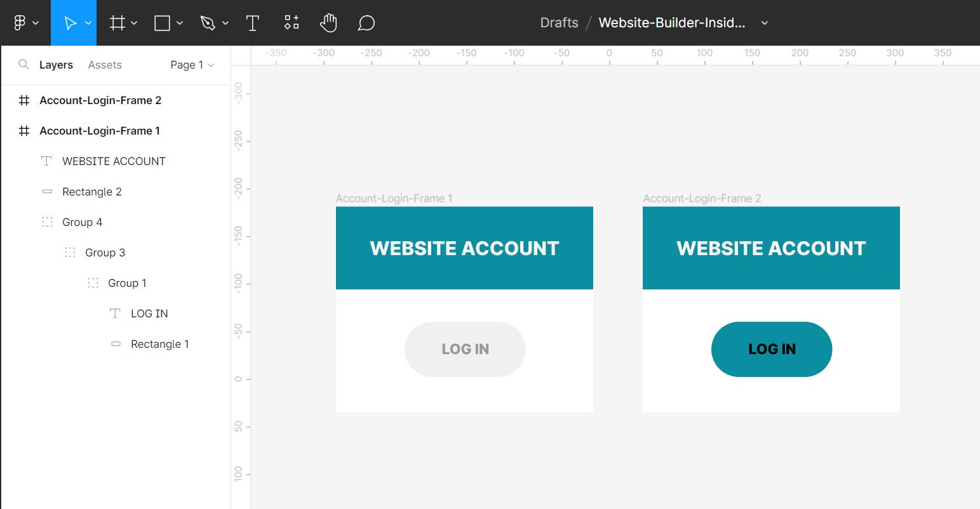The height and width of the screenshot is (509, 980).
Task: Open the Figma main menu
Action: [x=25, y=23]
